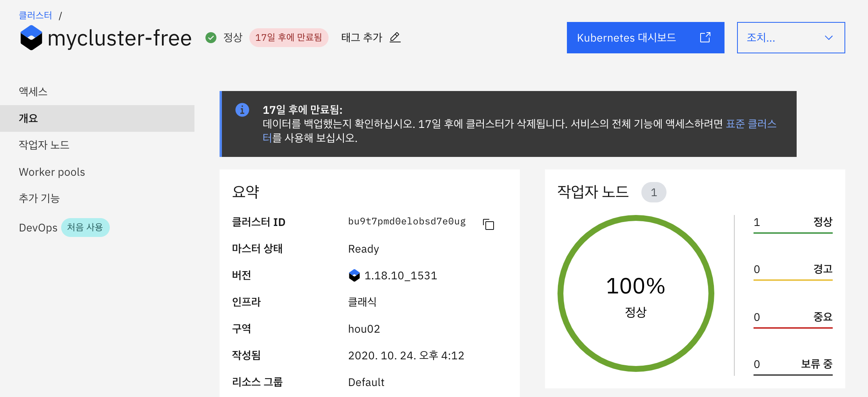Click zone value hou02

[364, 329]
